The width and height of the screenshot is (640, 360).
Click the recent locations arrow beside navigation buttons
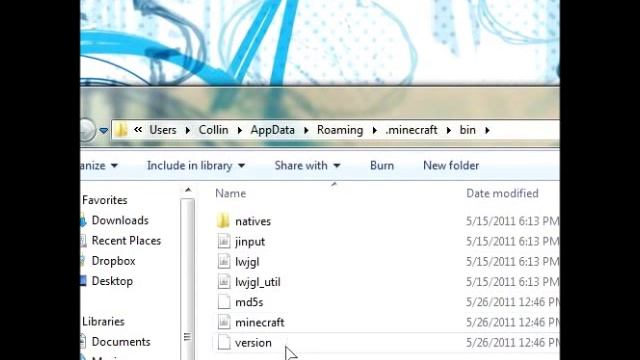tap(104, 131)
